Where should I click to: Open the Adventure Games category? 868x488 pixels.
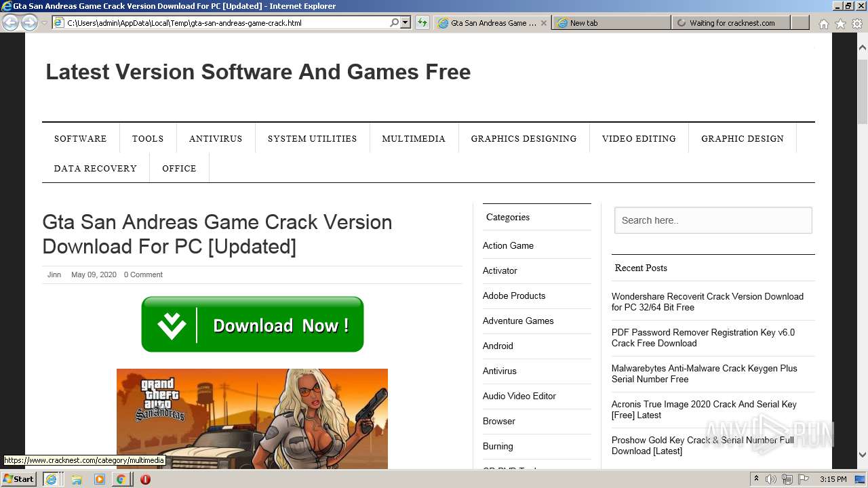518,321
